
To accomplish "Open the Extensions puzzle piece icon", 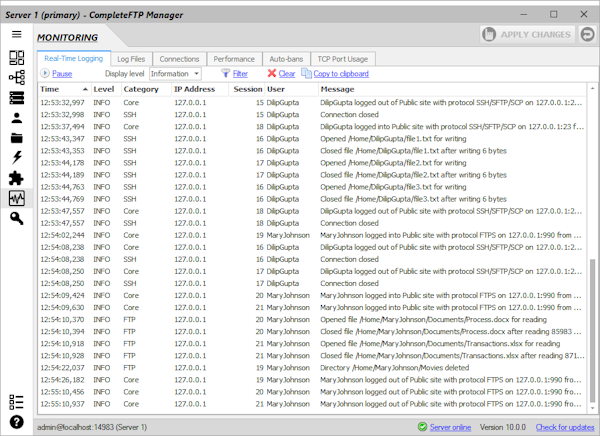I will coord(16,178).
